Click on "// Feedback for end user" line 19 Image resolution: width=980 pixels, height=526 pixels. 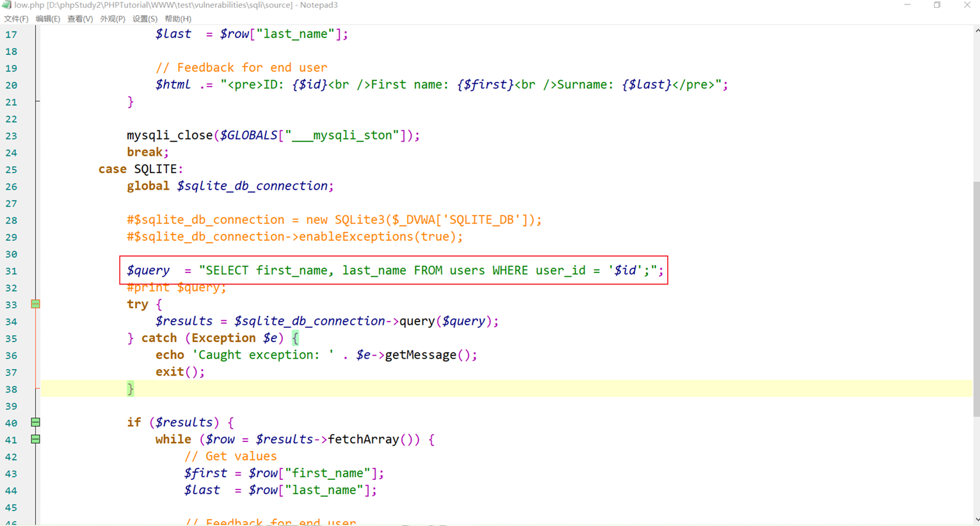click(x=241, y=67)
